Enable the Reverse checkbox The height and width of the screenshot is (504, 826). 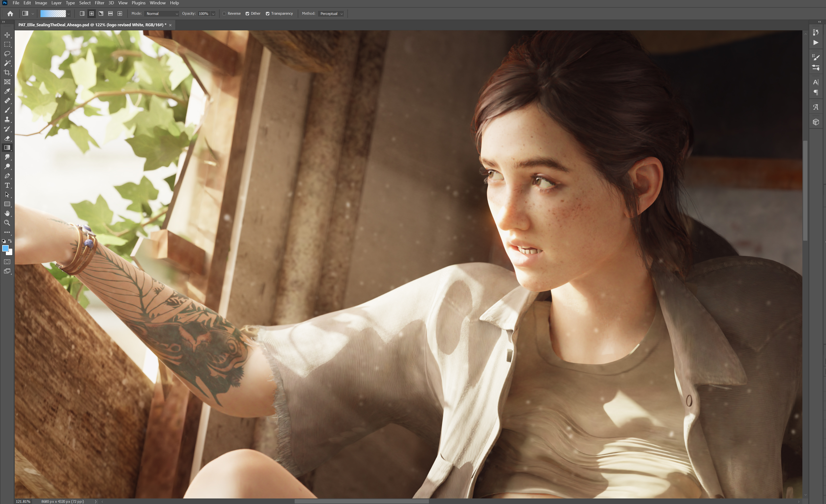pyautogui.click(x=224, y=14)
